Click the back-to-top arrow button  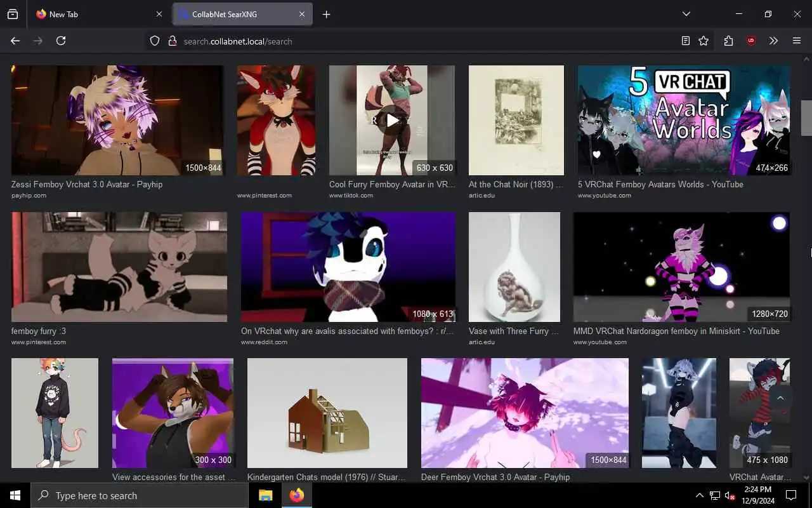pyautogui.click(x=780, y=398)
